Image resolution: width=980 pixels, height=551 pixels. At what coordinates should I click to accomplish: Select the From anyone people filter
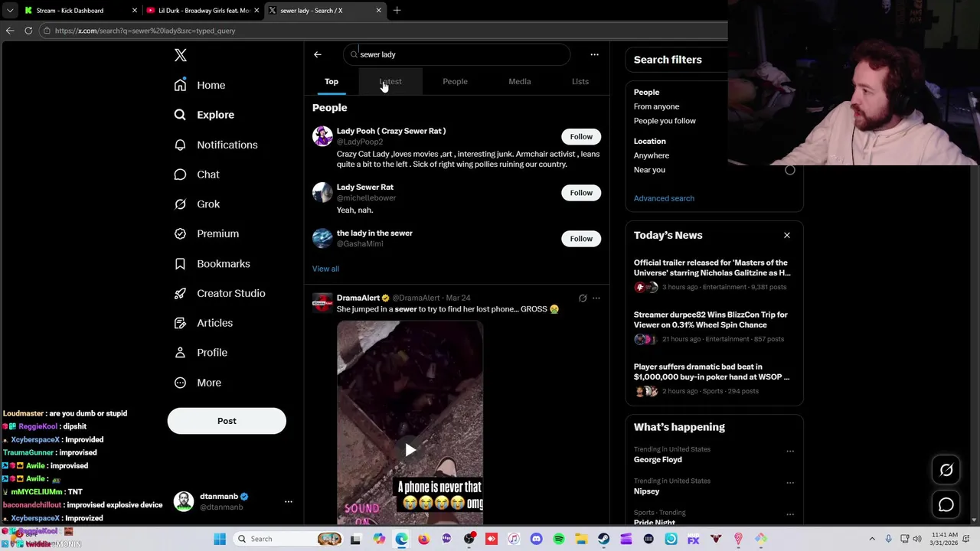[x=656, y=106]
